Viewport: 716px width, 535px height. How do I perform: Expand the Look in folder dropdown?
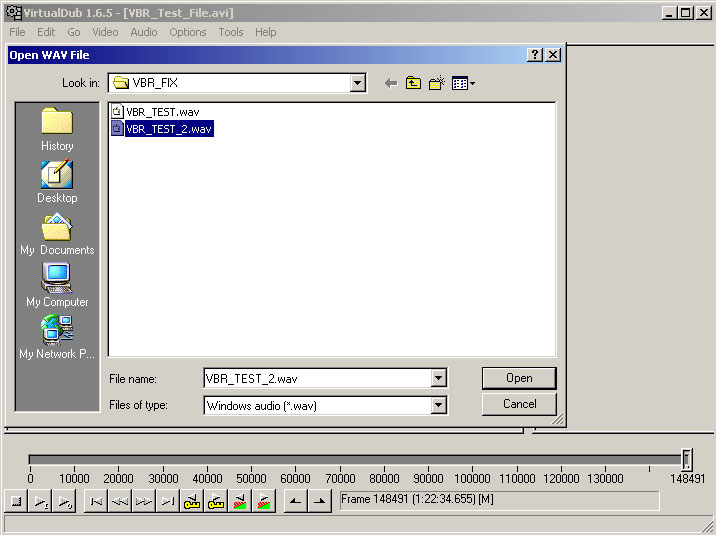click(358, 83)
